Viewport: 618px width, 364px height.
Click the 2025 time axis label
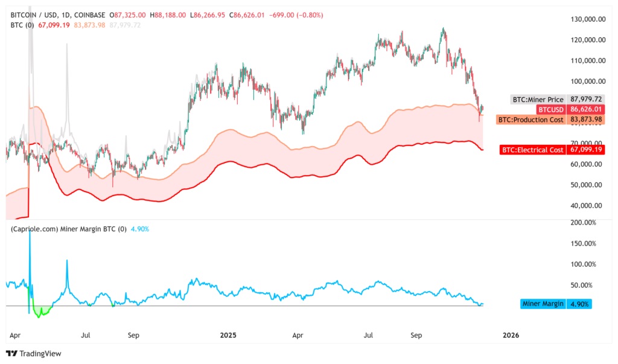(x=229, y=334)
